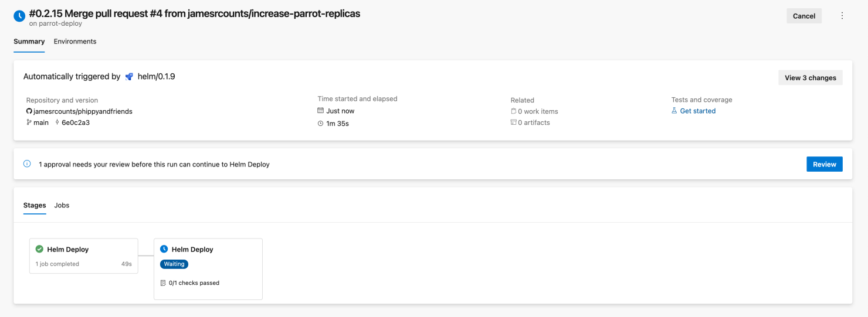Click the clock icon on waiting Helm Deploy

[164, 249]
